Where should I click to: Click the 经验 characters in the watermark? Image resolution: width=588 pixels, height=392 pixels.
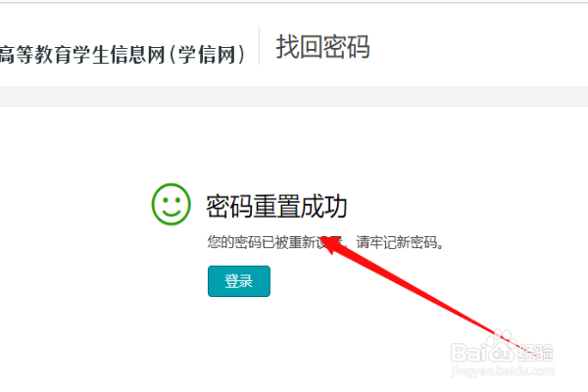(x=535, y=352)
